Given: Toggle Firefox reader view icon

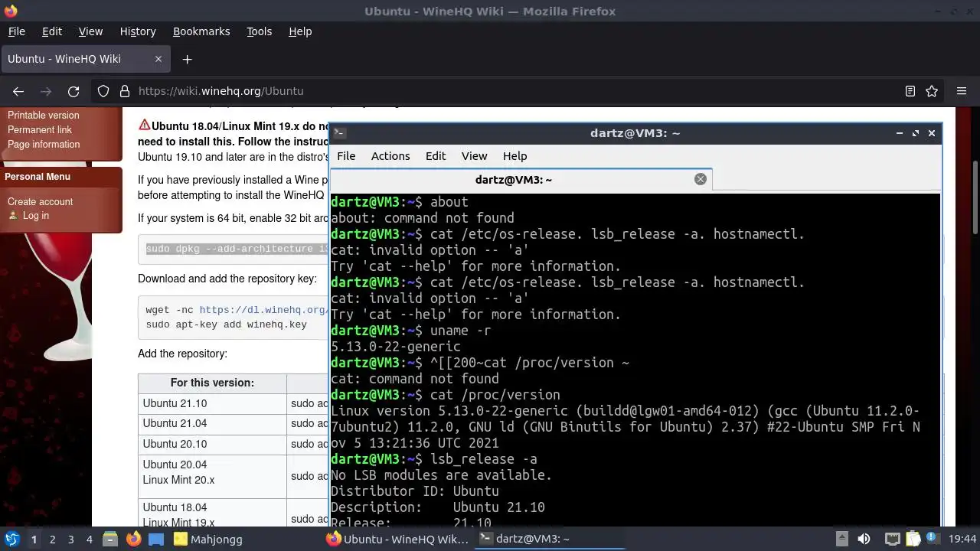Looking at the screenshot, I should click(910, 91).
